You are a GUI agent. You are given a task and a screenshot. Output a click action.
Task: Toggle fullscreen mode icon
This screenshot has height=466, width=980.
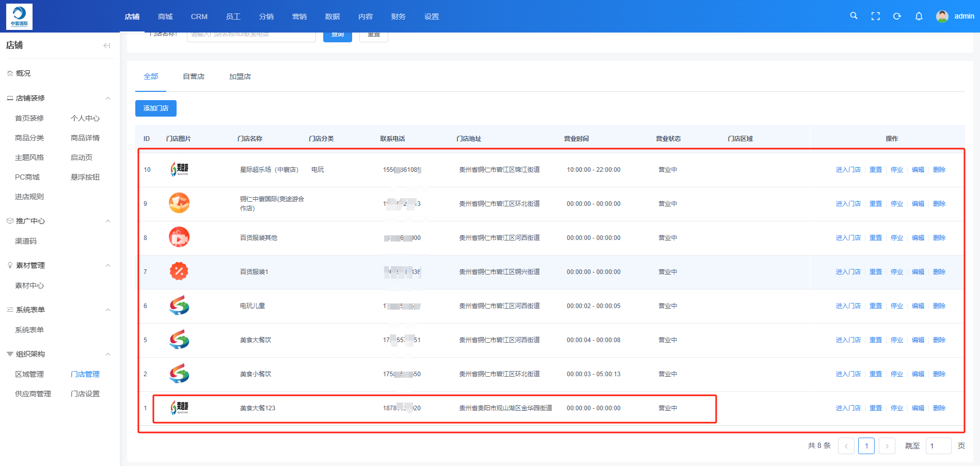(876, 17)
